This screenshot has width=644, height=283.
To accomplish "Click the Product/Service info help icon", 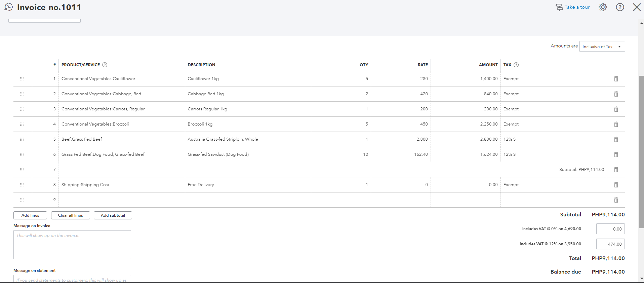I will 105,65.
